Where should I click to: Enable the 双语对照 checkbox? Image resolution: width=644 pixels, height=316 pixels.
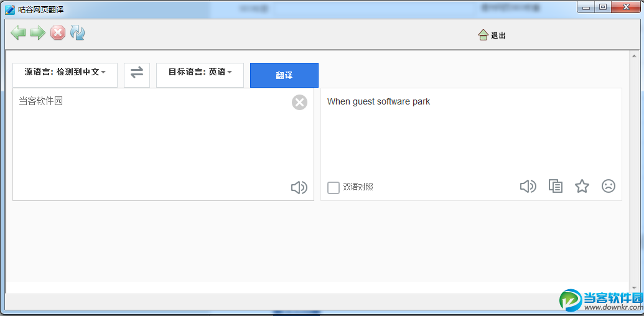point(333,188)
